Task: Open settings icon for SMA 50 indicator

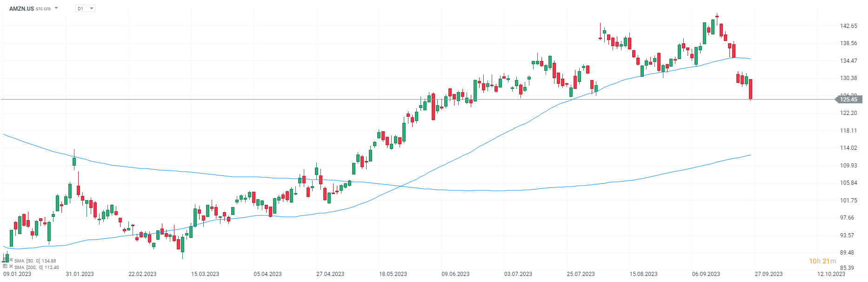Action: (x=5, y=260)
